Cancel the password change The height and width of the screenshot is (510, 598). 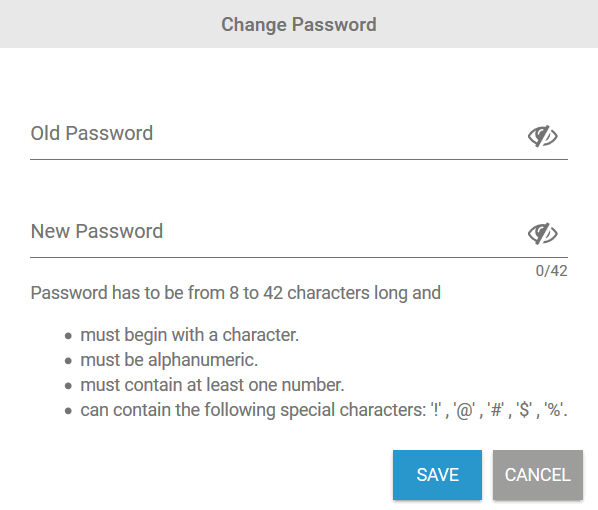coord(538,475)
